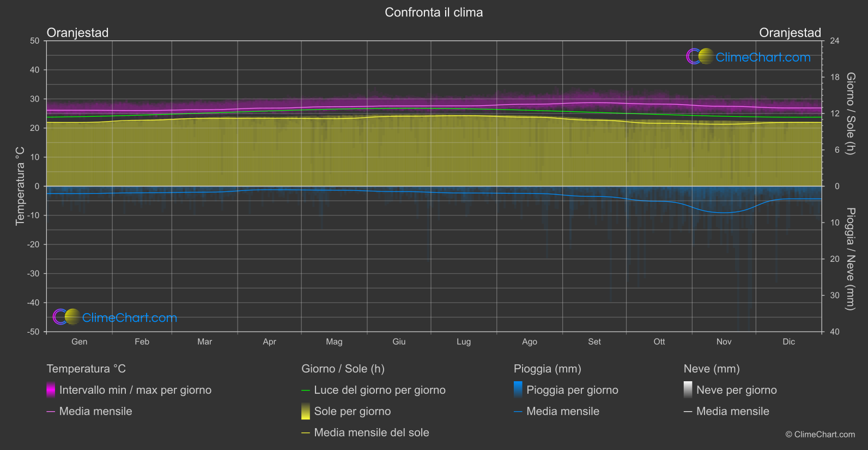
Task: Toggle the 'Media mensile' label under Neve
Action: click(732, 411)
